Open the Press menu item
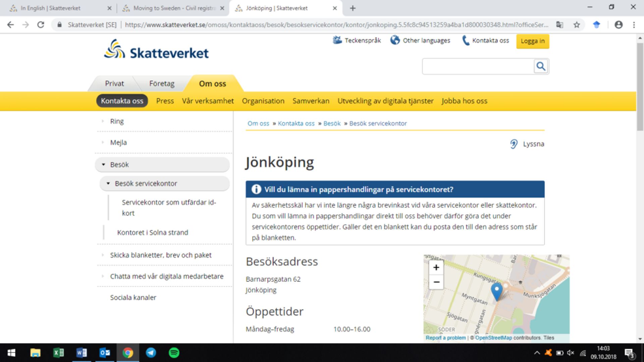This screenshot has width=644, height=362. click(x=165, y=101)
